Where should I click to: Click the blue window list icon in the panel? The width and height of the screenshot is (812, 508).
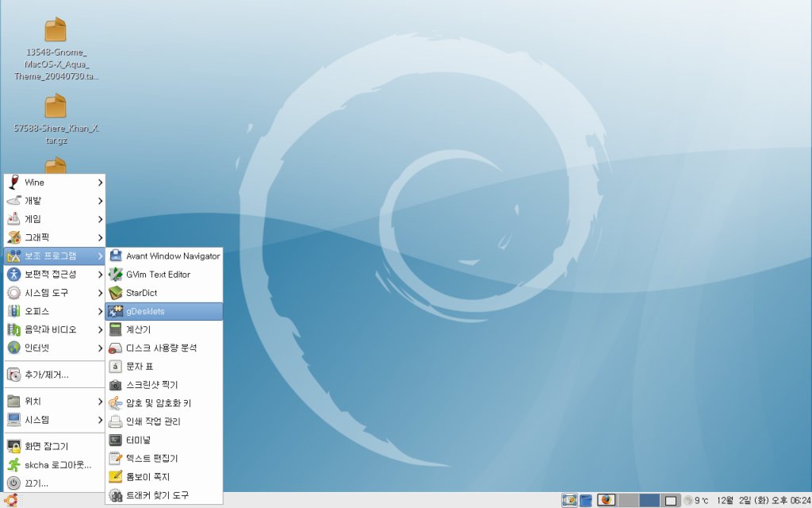[586, 500]
